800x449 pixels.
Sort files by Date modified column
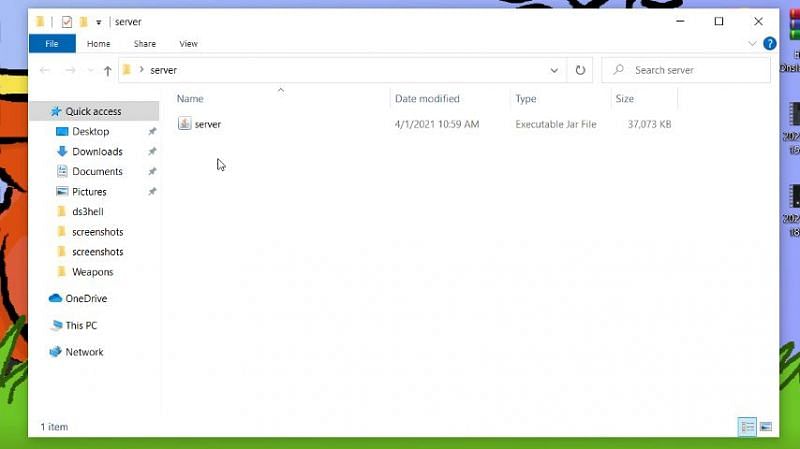tap(427, 99)
